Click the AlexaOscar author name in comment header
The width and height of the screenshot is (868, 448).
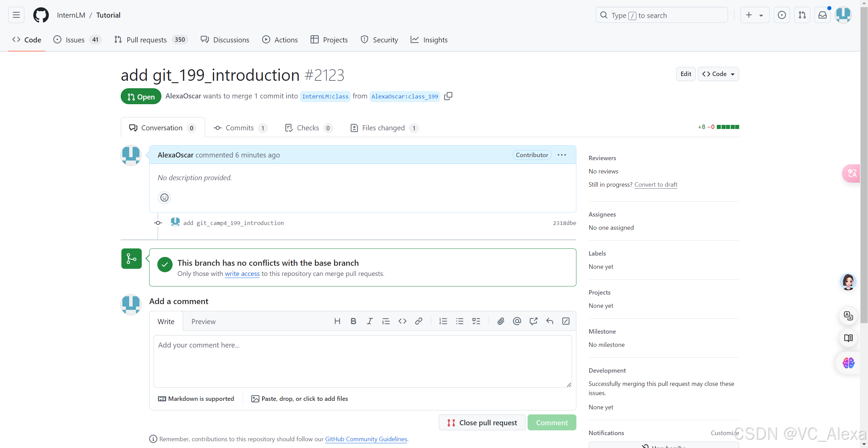[175, 155]
